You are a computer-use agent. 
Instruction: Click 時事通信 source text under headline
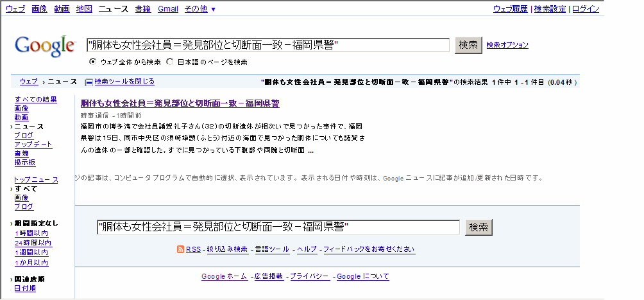point(95,116)
